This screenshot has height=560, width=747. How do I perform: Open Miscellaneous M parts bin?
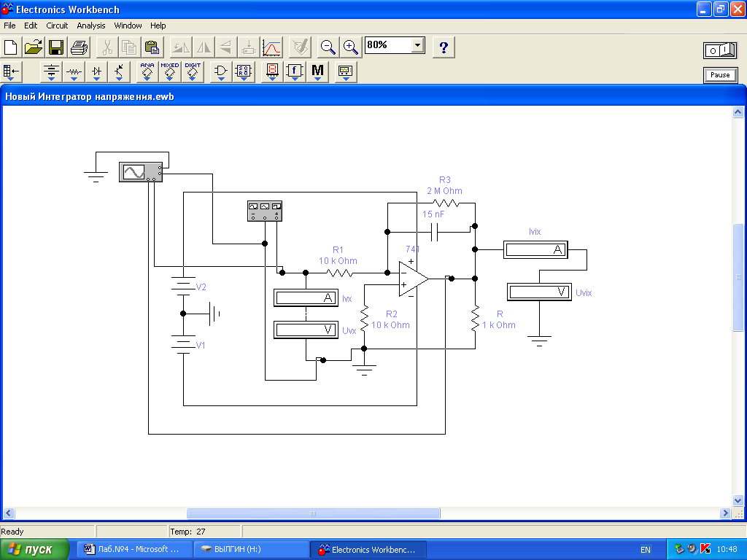(317, 72)
